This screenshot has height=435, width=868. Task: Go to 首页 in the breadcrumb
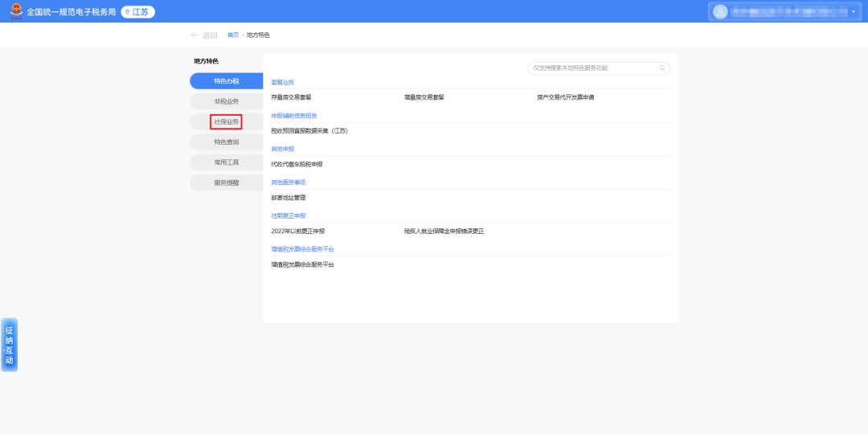[x=233, y=35]
